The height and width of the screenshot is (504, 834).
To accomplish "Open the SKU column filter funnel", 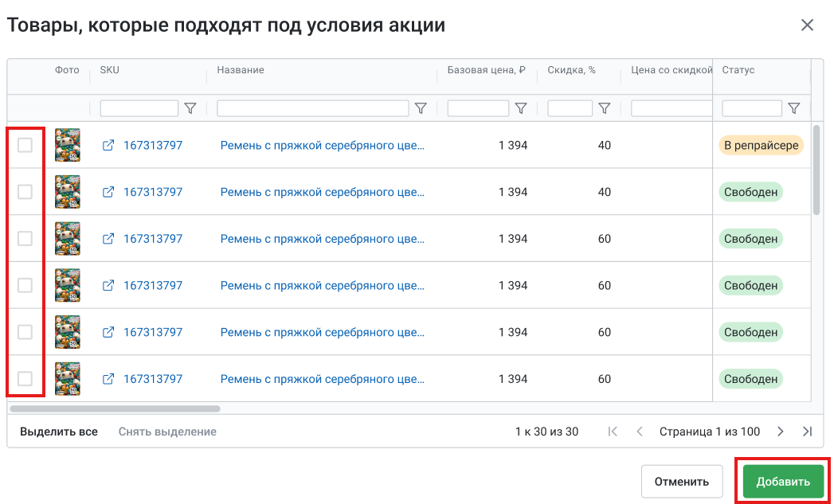I will (190, 108).
